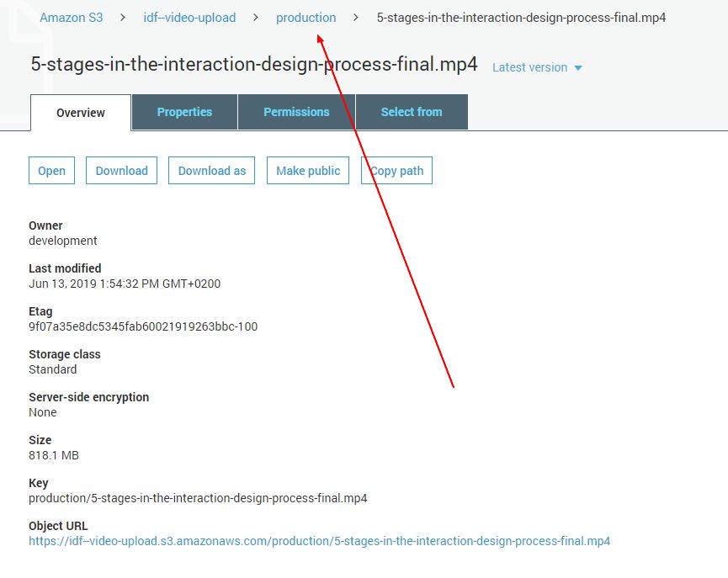Click the Etag label
This screenshot has width=728, height=578.
40,311
